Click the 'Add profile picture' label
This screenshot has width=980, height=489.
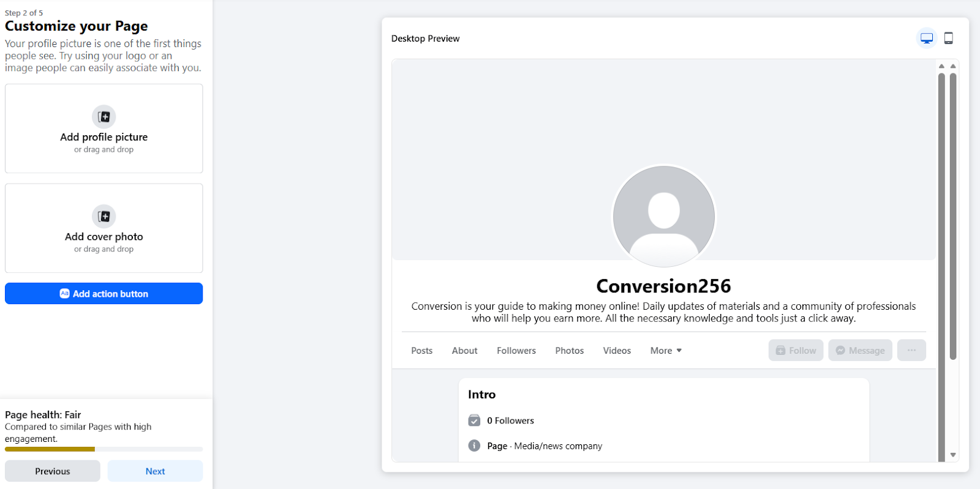point(104,137)
